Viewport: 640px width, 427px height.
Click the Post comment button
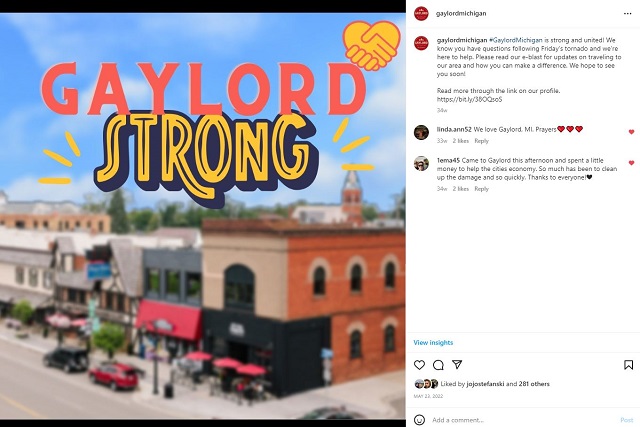627,420
